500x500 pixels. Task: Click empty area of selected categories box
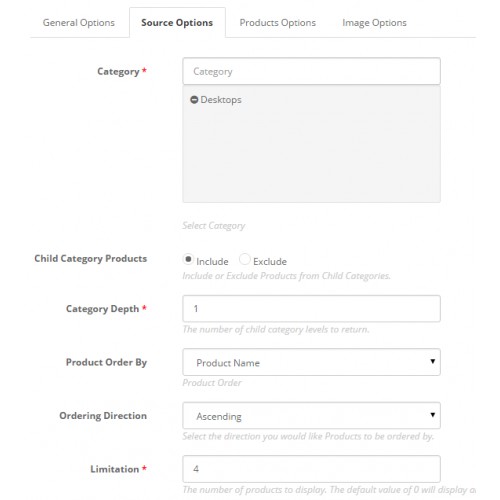pos(311,153)
